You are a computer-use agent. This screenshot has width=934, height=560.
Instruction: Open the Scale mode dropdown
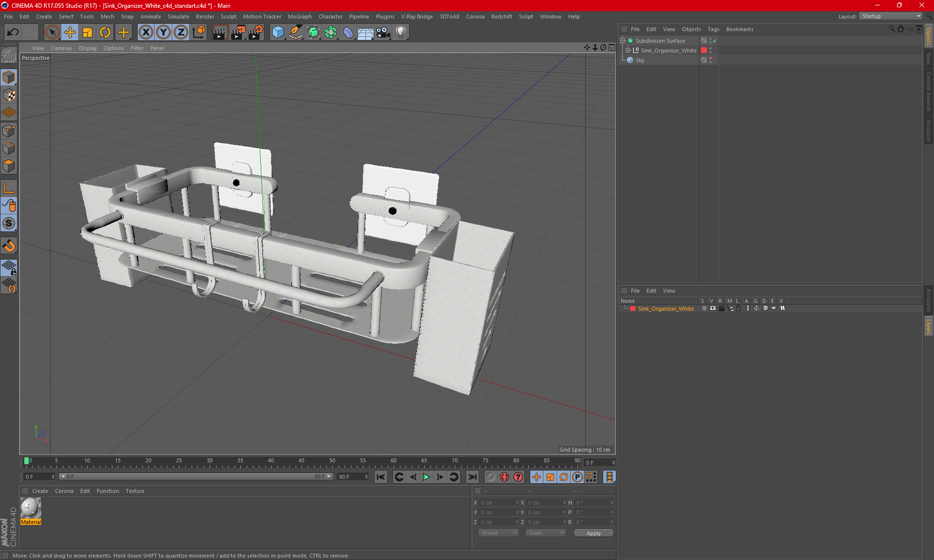tap(546, 533)
